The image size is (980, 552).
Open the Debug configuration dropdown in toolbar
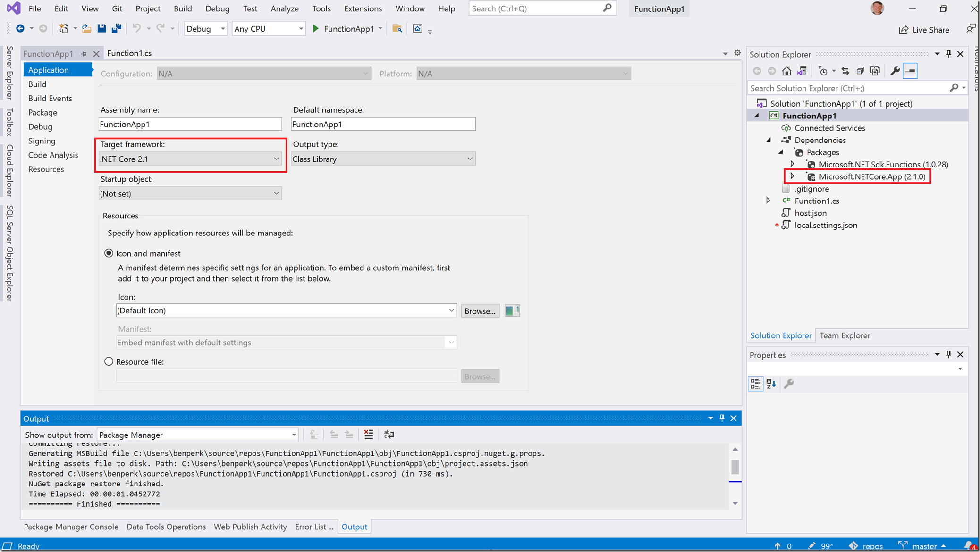click(205, 29)
